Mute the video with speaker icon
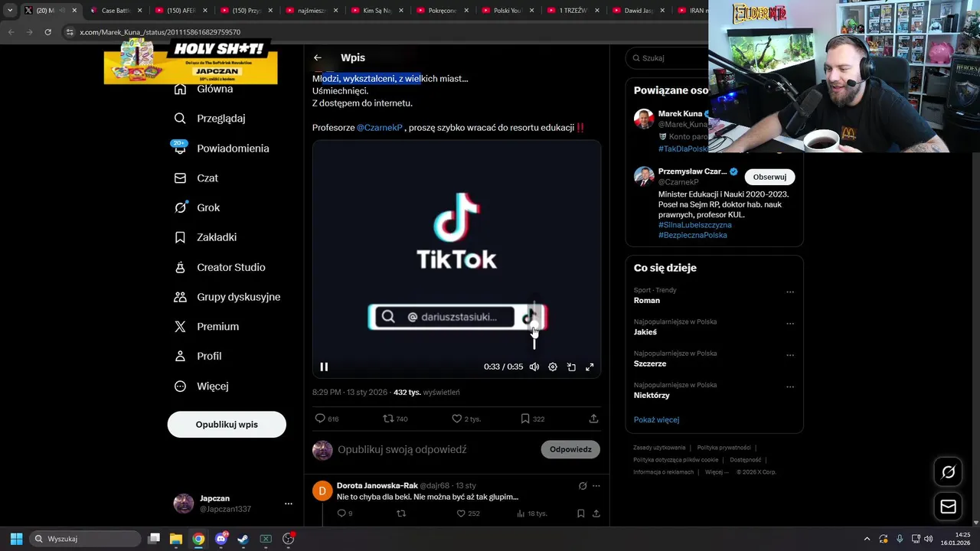980x551 pixels. 534,367
